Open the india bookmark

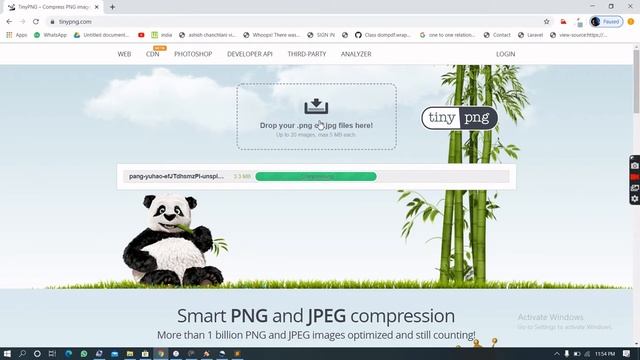click(x=162, y=35)
